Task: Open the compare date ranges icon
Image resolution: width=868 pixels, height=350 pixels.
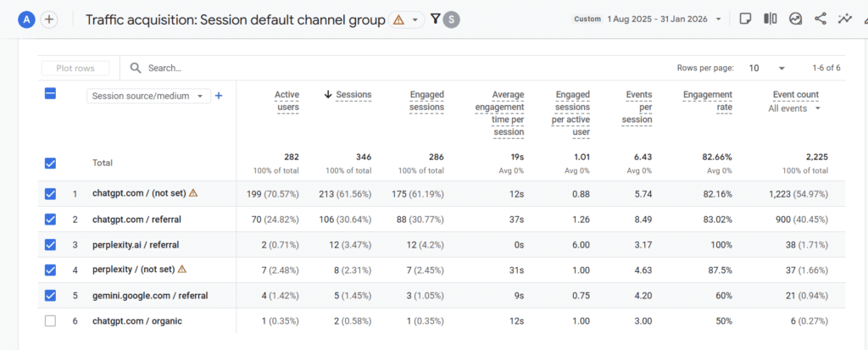Action: [x=795, y=19]
